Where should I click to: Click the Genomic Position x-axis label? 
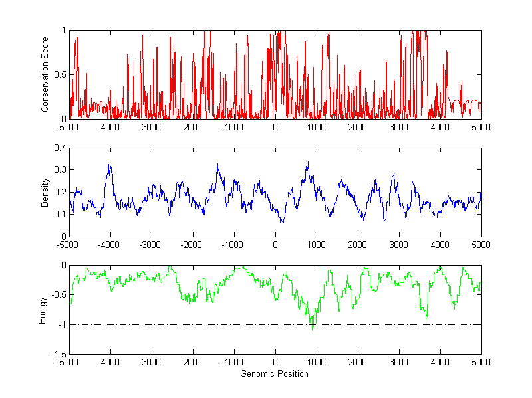(x=275, y=373)
